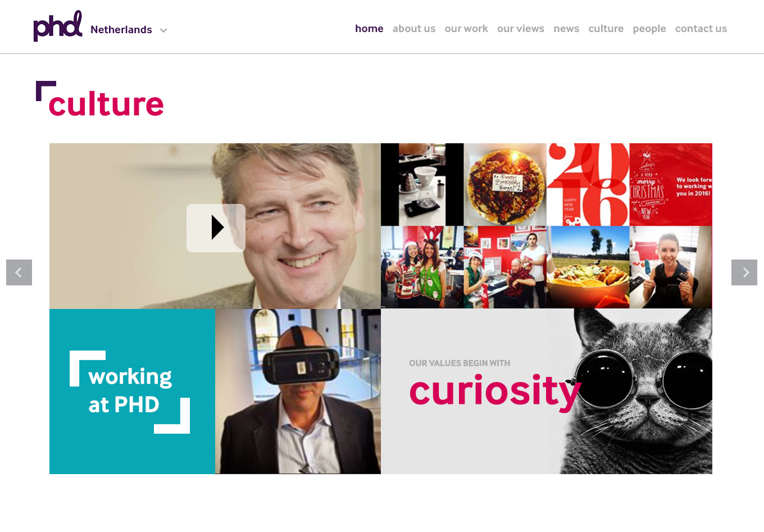Open the working at PHD tile
The image size is (764, 532).
132,392
